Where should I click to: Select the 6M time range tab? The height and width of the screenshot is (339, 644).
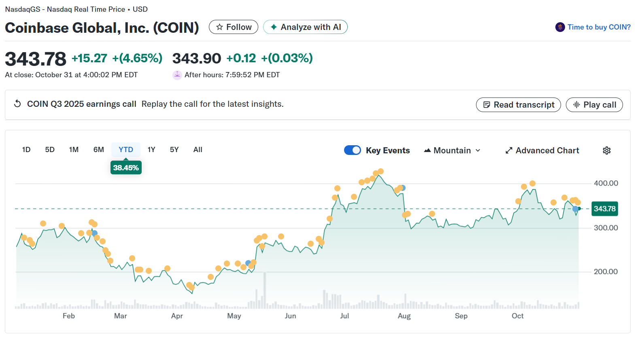point(98,149)
